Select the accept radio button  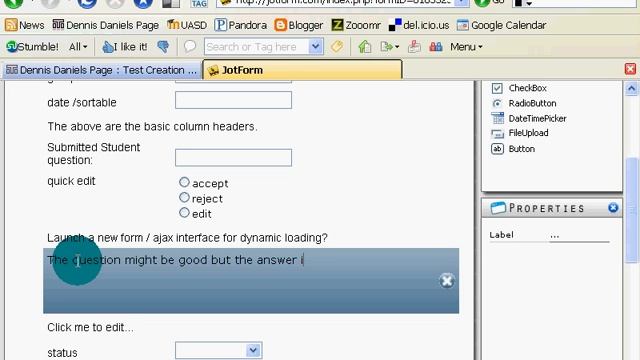(x=184, y=182)
